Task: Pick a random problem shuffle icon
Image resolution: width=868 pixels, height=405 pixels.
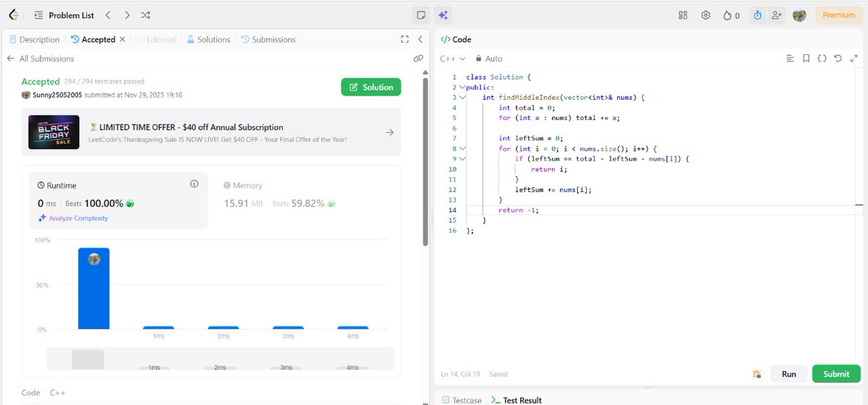Action: 145,14
